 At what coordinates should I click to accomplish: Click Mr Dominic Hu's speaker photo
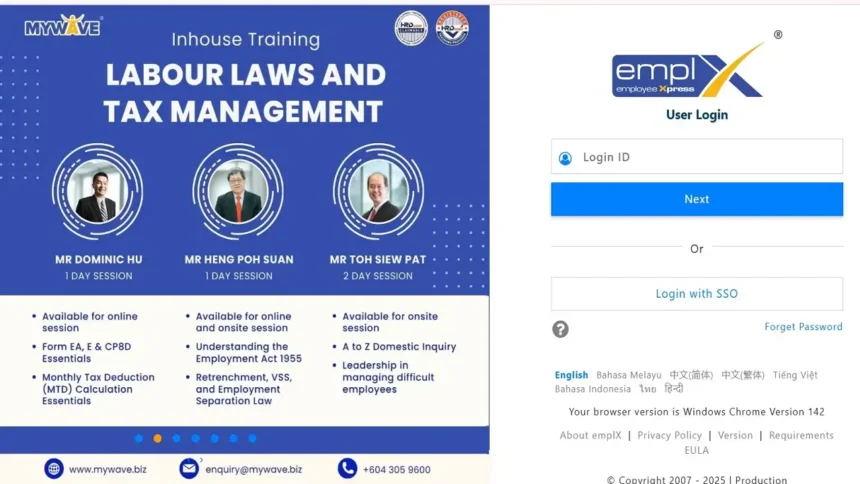click(98, 191)
